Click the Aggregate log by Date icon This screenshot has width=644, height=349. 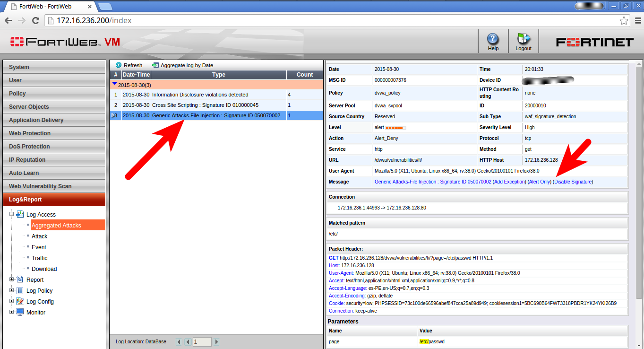pos(155,65)
